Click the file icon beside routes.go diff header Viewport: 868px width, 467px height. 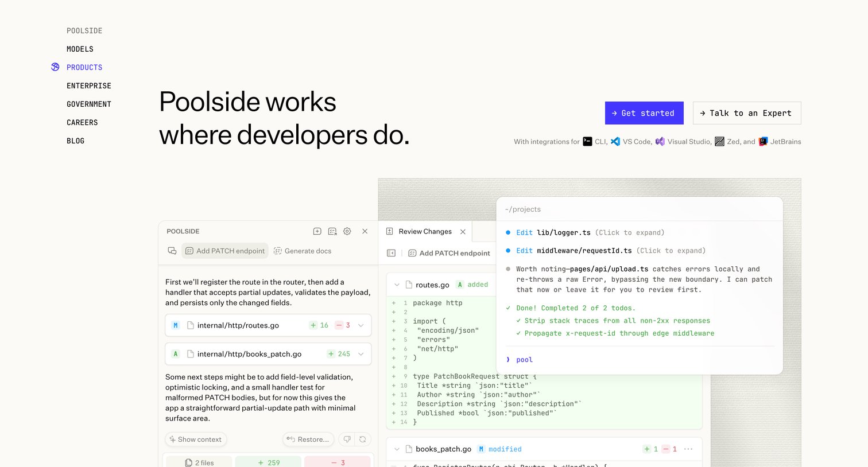click(x=409, y=285)
